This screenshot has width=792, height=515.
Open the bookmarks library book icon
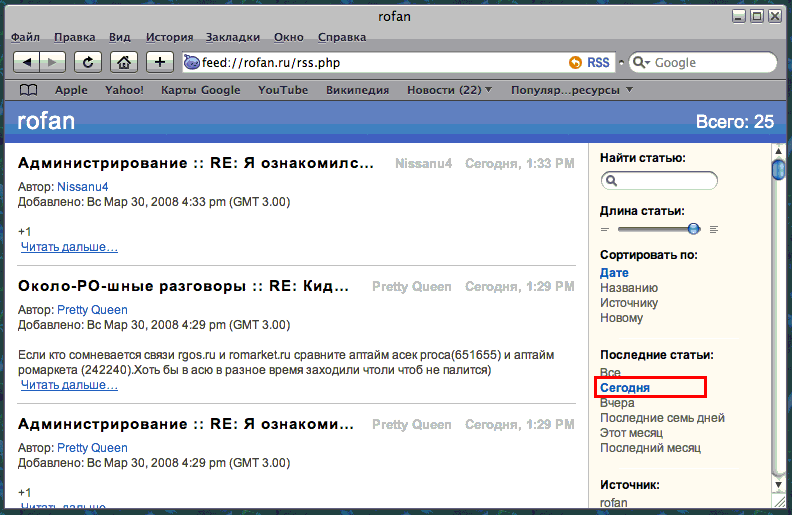coord(28,90)
